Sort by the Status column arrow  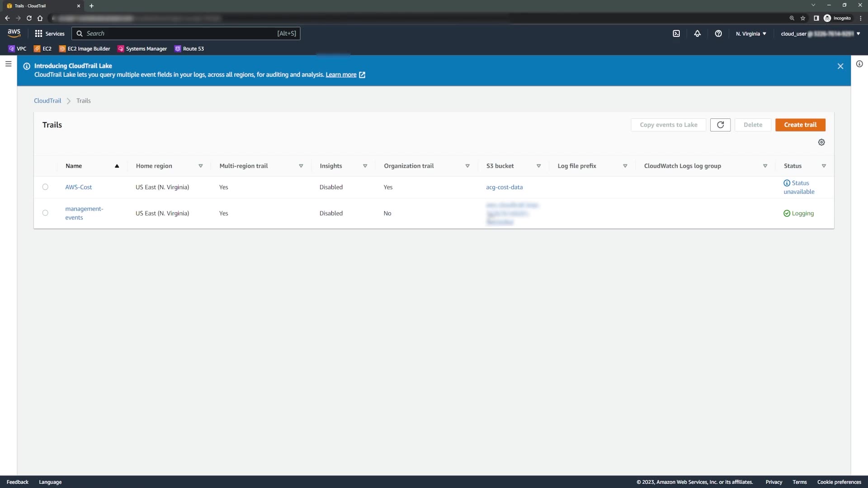824,166
